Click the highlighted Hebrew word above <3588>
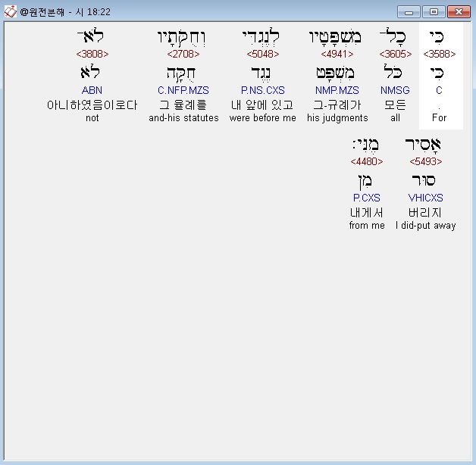This screenshot has height=465, width=476. [x=437, y=37]
